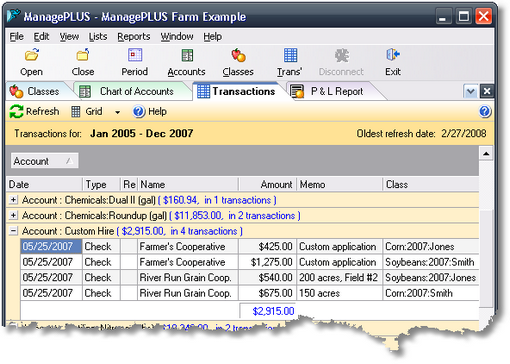Click the blue help icon at far right
Image resolution: width=510 pixels, height=364 pixels.
pos(485,111)
